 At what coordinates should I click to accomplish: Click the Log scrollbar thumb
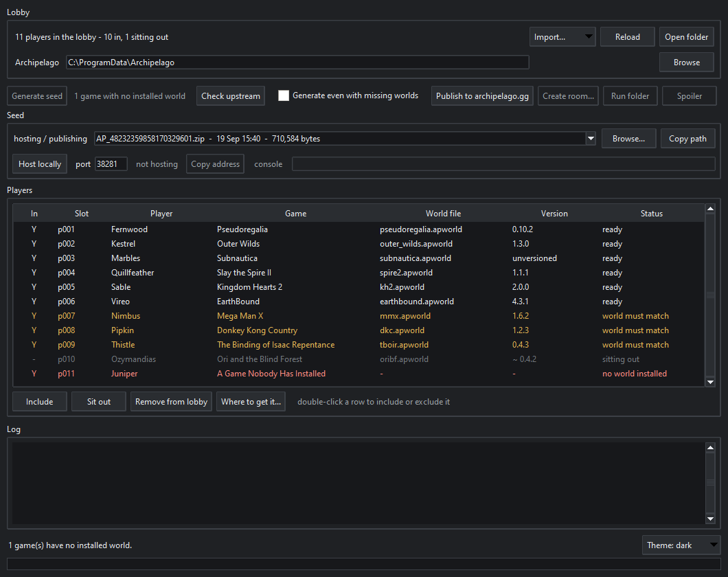click(x=710, y=483)
